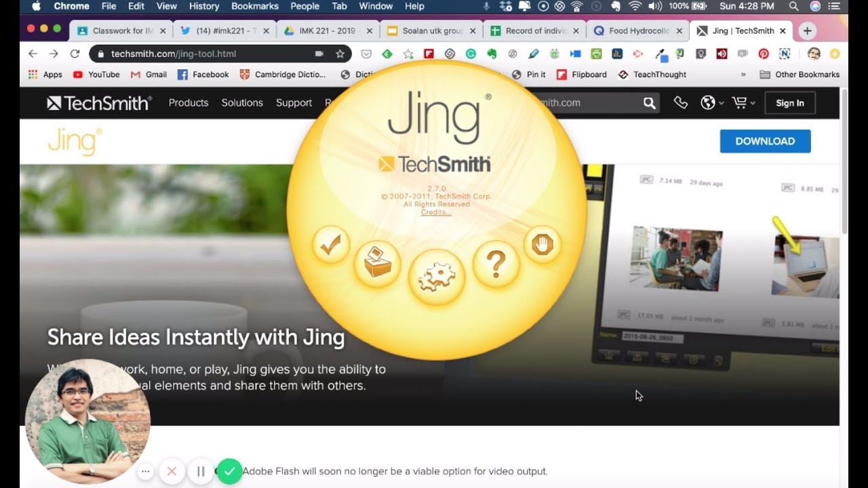Screen dimensions: 868x488
Task: Click the Jing quit stop-hand icon
Action: point(542,245)
